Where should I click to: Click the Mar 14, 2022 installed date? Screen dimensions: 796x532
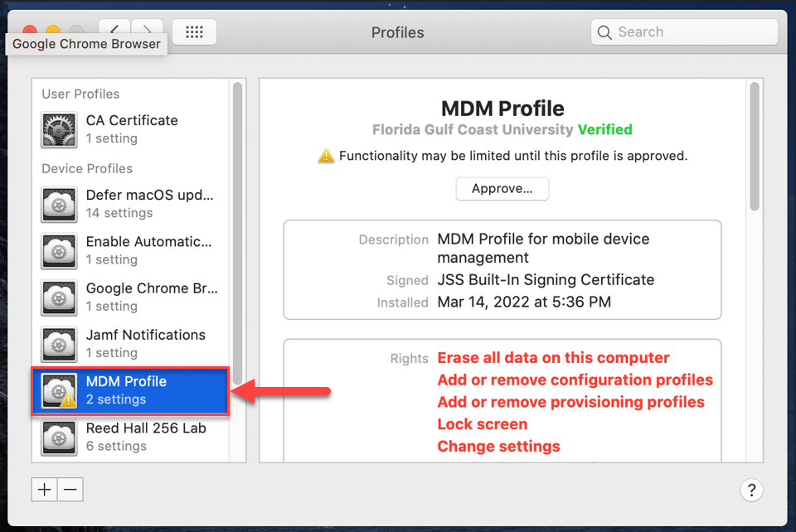(524, 302)
